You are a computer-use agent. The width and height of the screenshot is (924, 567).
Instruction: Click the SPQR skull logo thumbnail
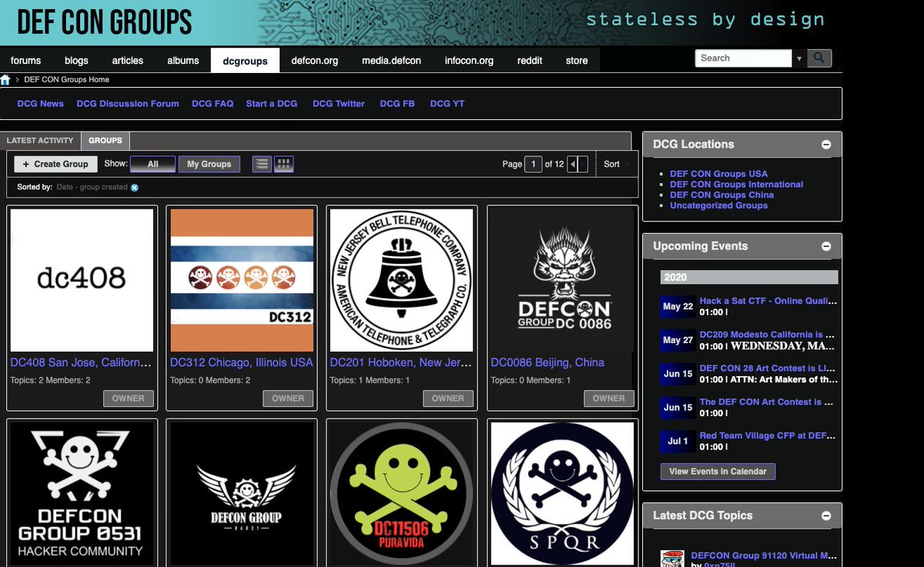pyautogui.click(x=562, y=494)
